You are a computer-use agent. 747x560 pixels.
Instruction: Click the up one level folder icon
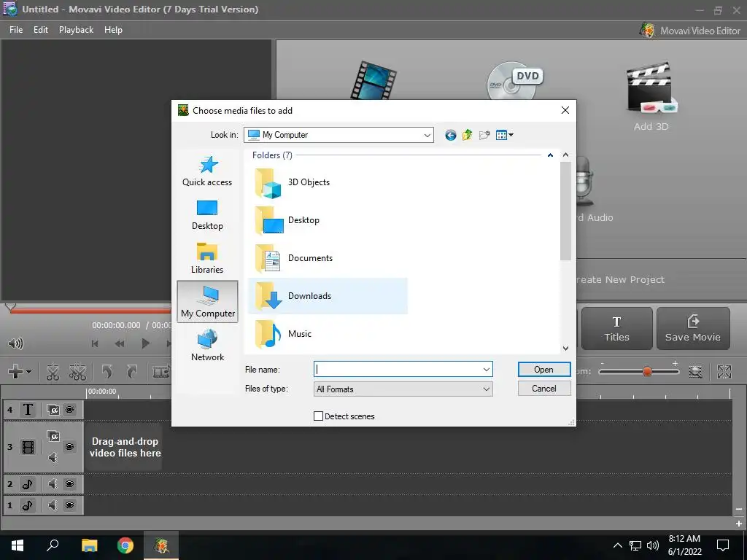[x=468, y=135]
